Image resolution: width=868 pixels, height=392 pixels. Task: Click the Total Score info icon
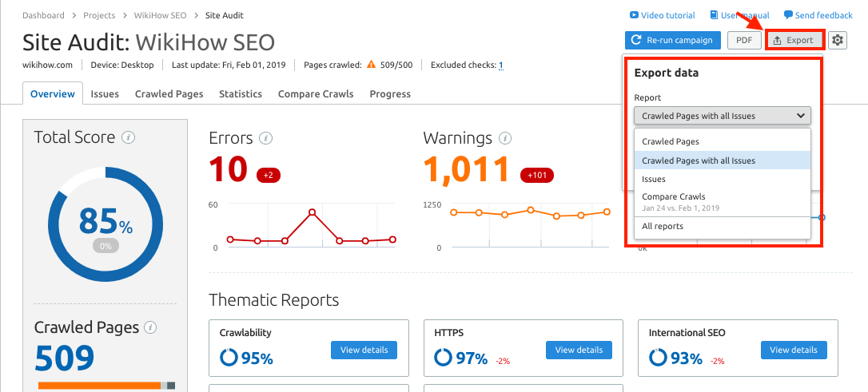point(129,137)
